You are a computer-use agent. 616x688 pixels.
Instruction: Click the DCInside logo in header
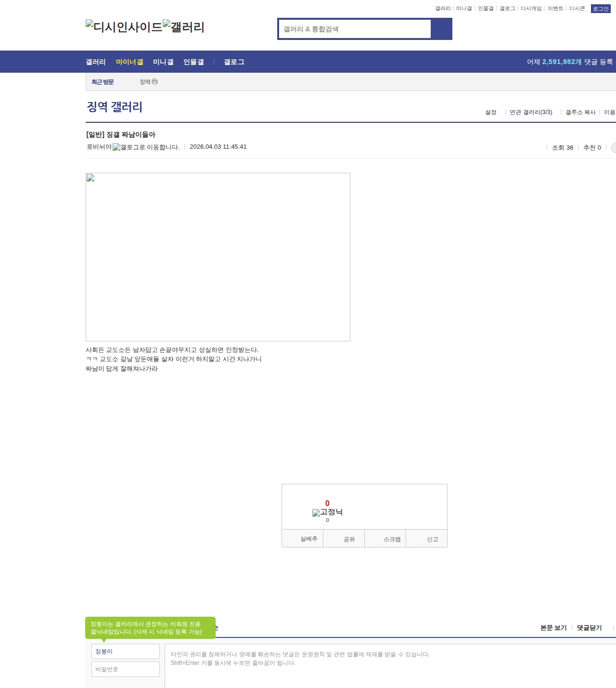124,27
